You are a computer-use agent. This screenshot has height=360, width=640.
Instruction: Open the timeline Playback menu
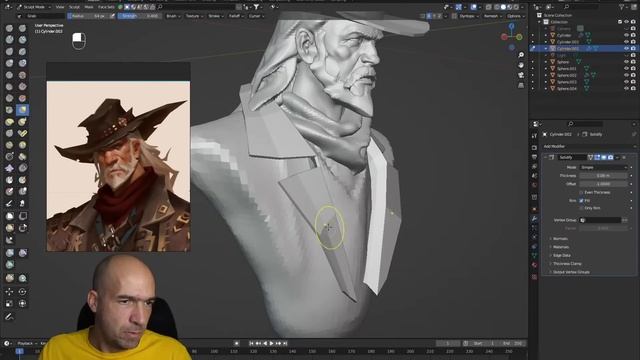(x=26, y=343)
